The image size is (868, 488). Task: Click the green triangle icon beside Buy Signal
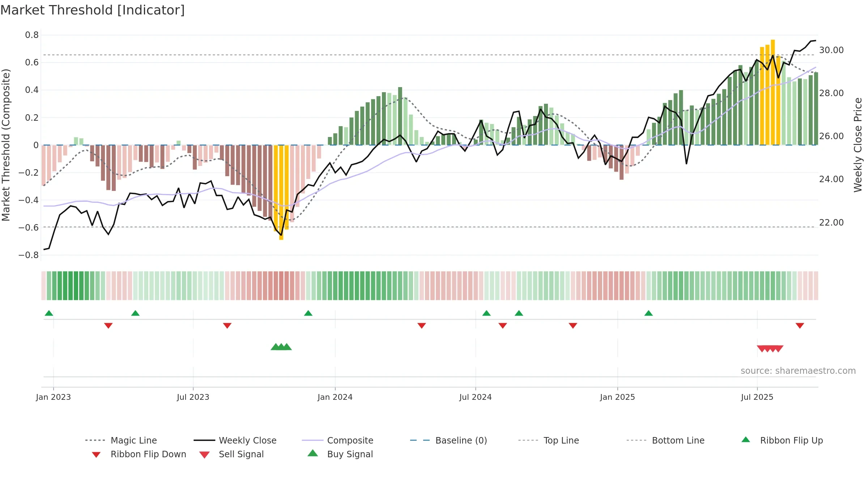pos(313,453)
